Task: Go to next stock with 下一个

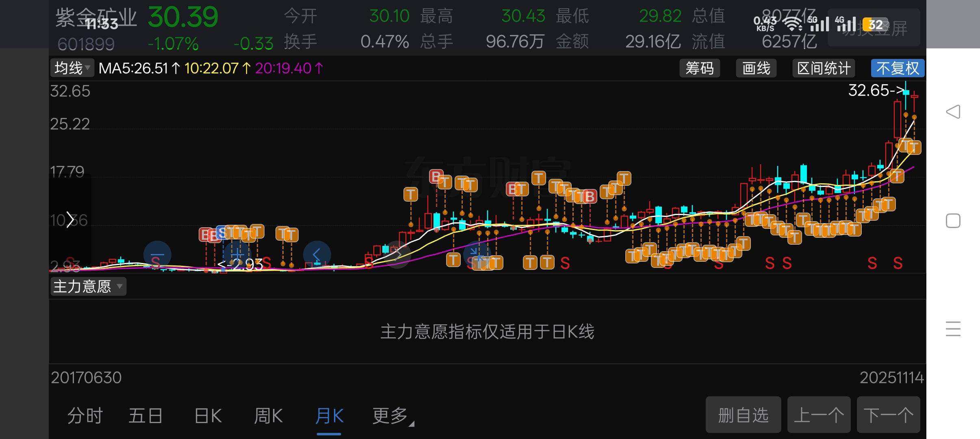Action: pos(888,415)
